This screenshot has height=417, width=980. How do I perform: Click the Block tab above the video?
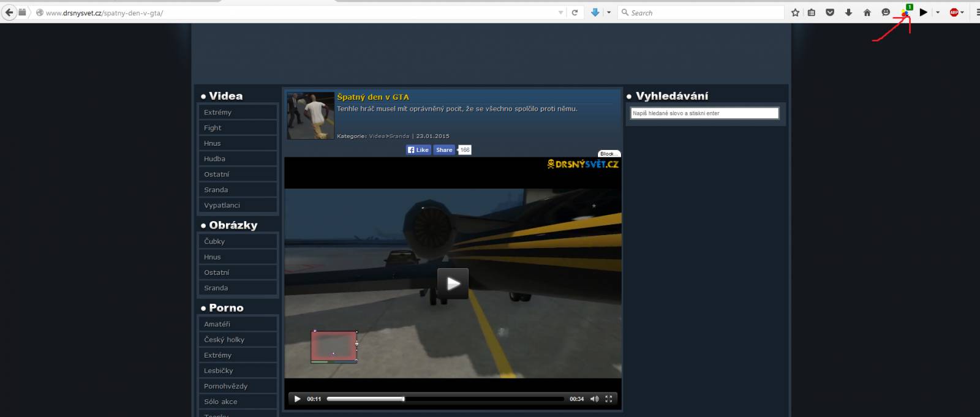[609, 154]
